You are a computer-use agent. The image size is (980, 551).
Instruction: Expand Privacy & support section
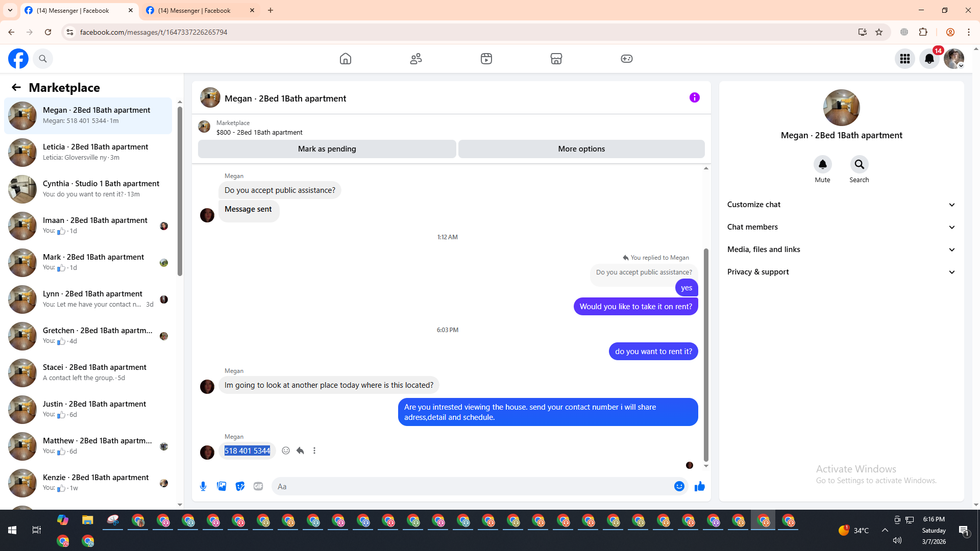tap(842, 272)
